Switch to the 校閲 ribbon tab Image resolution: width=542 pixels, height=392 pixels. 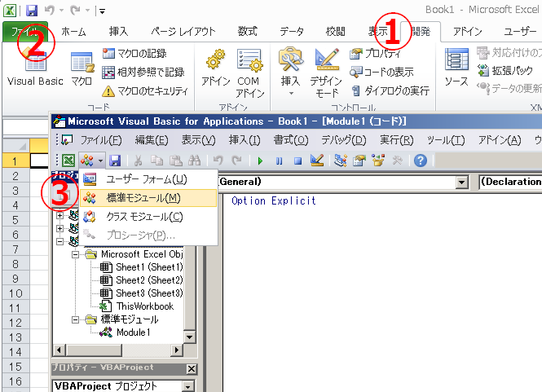(335, 32)
